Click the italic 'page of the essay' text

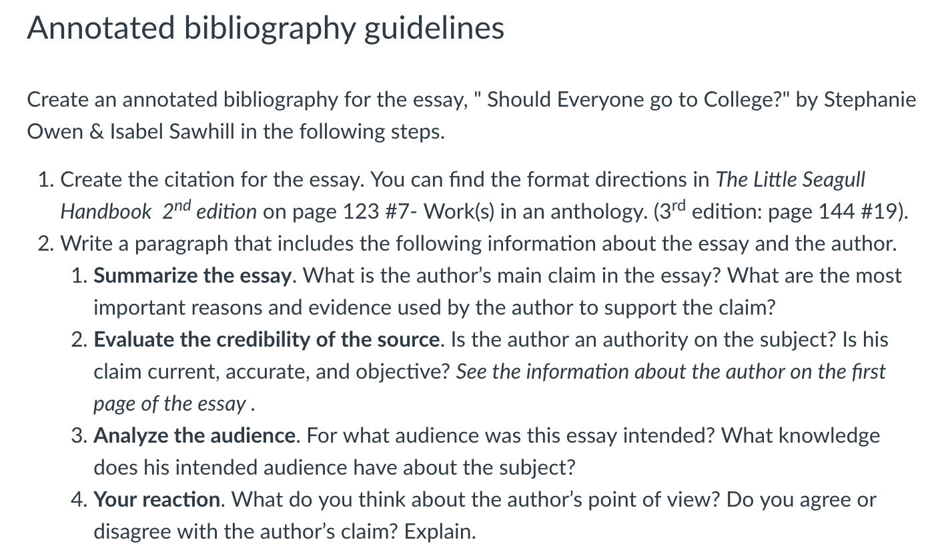pos(170,404)
